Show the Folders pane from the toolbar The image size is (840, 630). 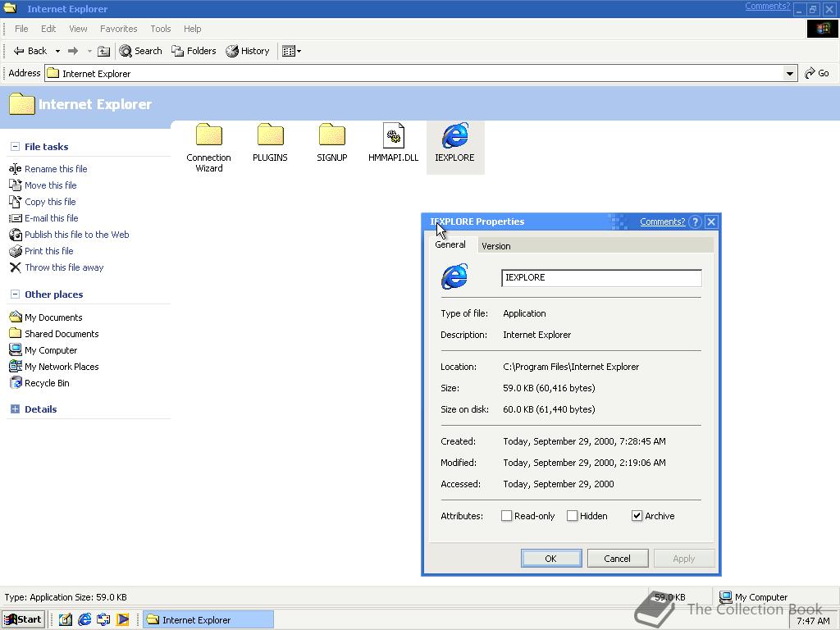click(x=194, y=51)
